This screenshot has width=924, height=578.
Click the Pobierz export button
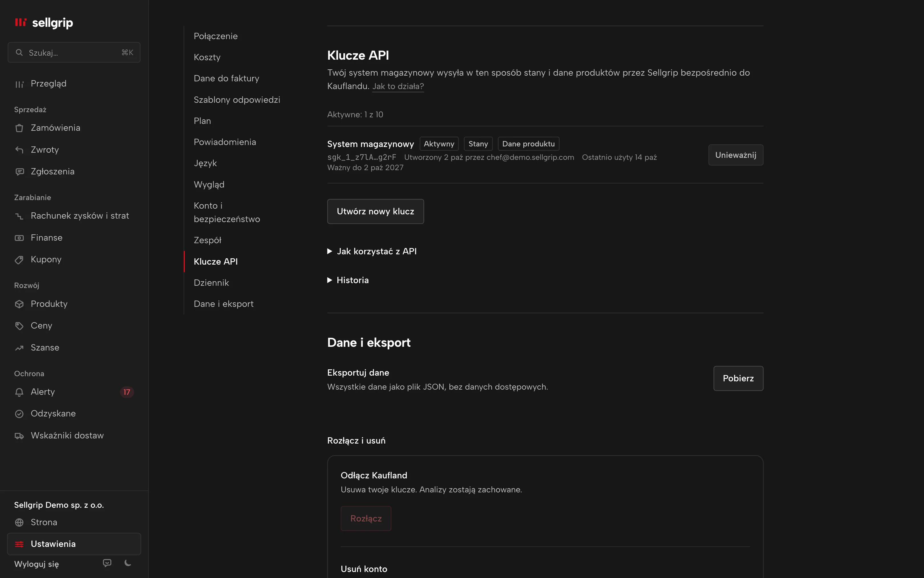[738, 378]
